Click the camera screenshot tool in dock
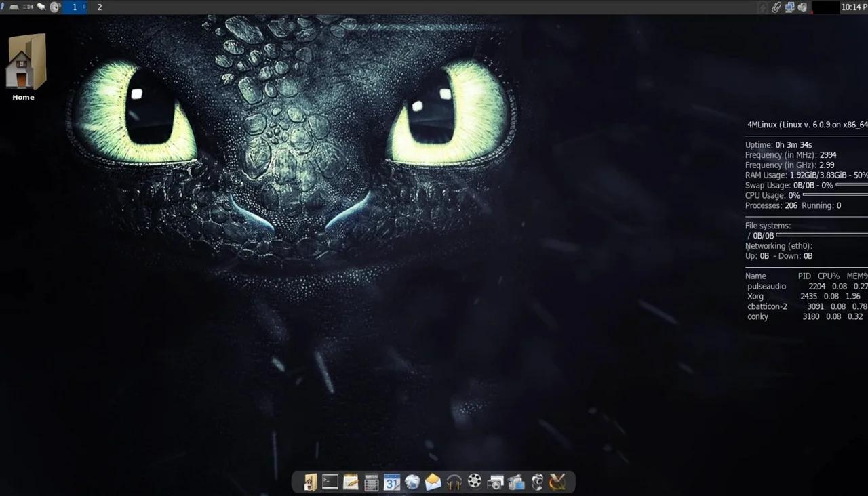 (496, 482)
